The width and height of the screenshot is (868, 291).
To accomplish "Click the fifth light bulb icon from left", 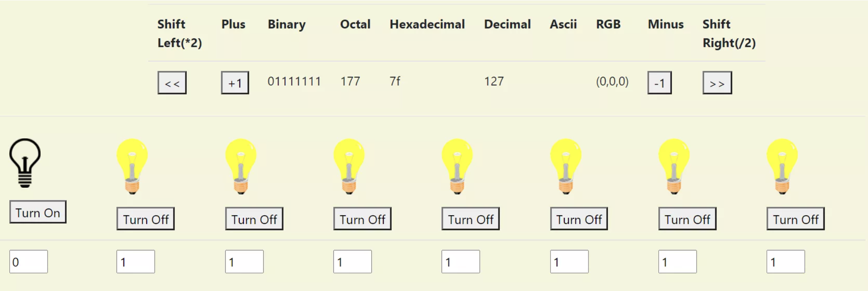I will click(457, 167).
